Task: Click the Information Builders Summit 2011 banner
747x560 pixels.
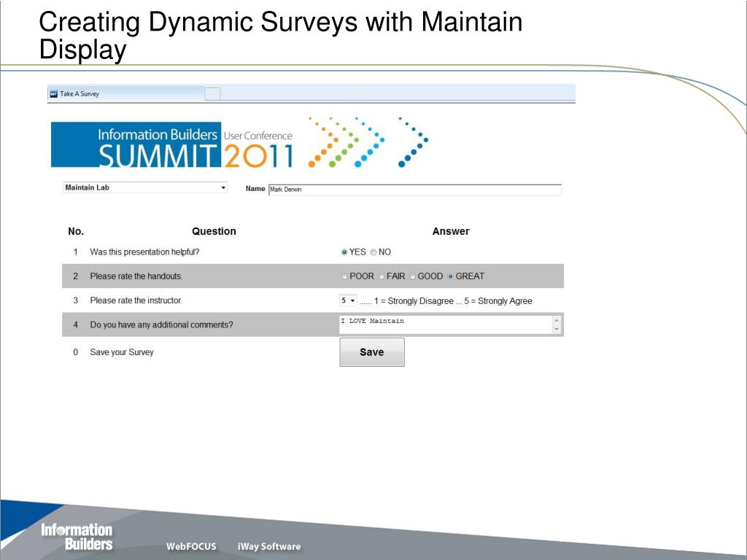Action: (x=172, y=145)
